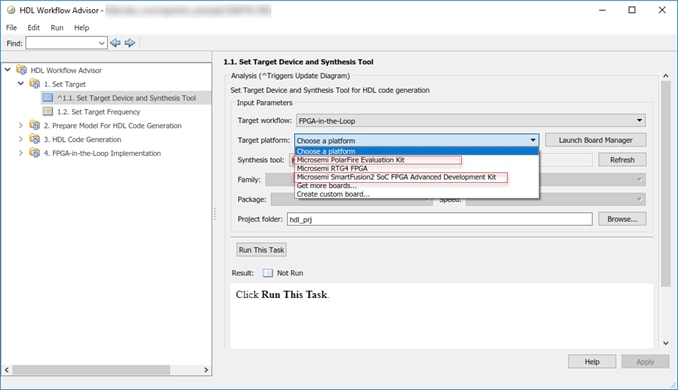
Task: Expand 2. Prepare Model For HDL Code Generation
Action: (20, 125)
